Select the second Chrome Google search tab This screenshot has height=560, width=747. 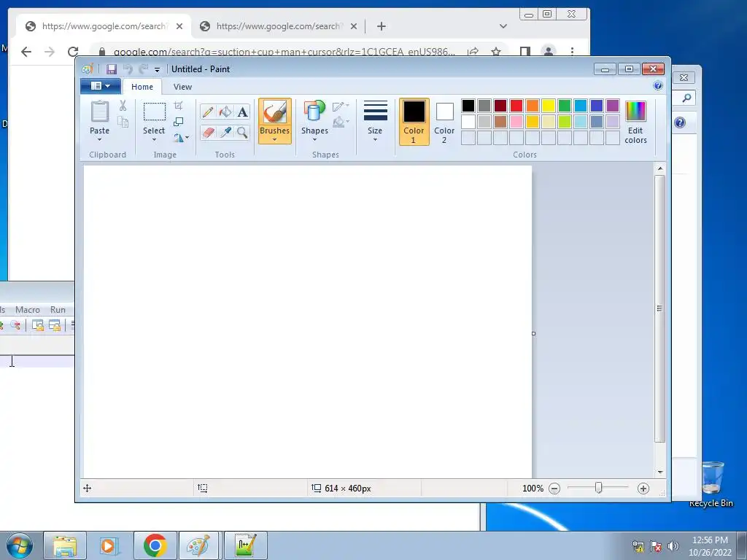pos(278,26)
